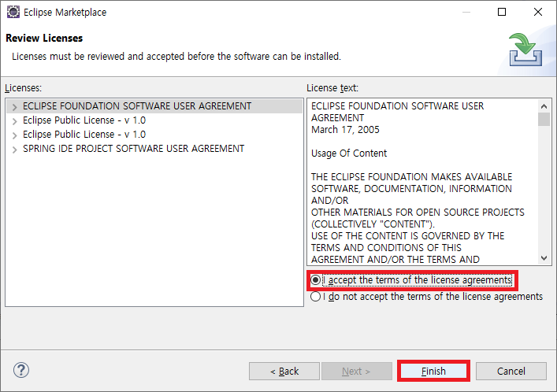Select ECLIPSE FOUNDATION SOFTWARE USER AGREEMENT row
Viewport: 557px width, 392px height.
point(154,106)
